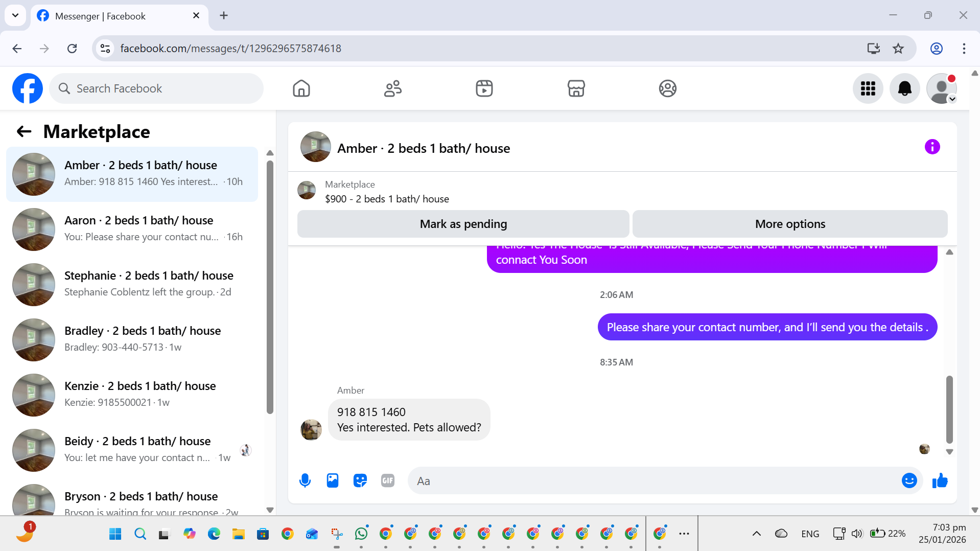Click the conversation list scroll-down arrow
The width and height of the screenshot is (980, 551).
click(270, 510)
